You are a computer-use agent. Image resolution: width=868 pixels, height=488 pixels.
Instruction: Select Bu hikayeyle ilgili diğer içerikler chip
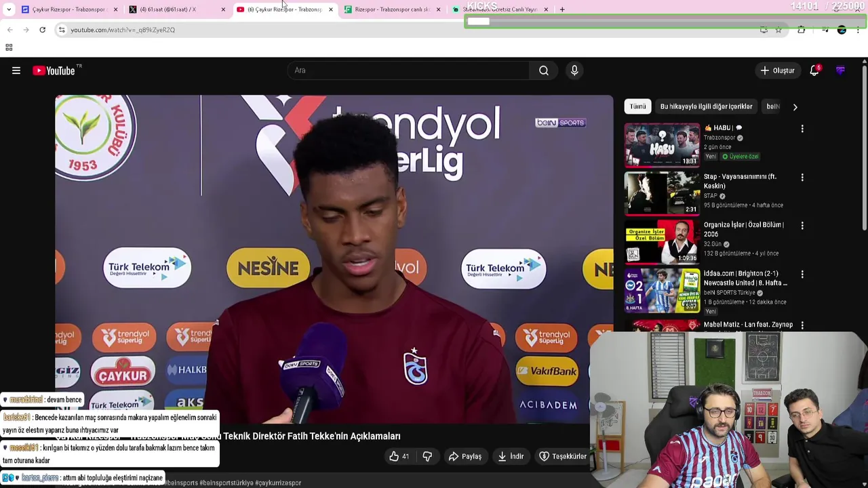click(x=707, y=106)
